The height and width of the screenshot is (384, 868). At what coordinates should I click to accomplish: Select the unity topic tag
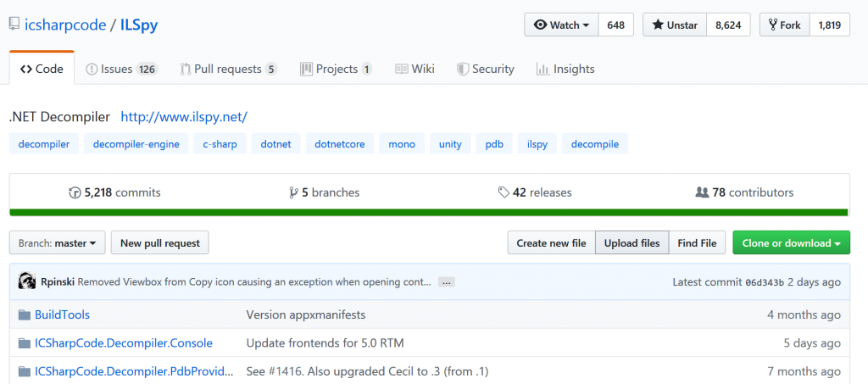(x=450, y=144)
